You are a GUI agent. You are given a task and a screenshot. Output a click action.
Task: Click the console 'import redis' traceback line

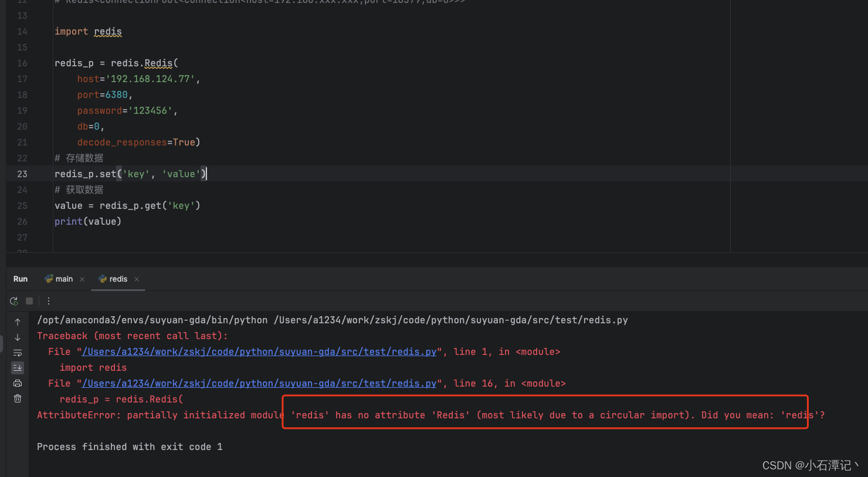93,368
